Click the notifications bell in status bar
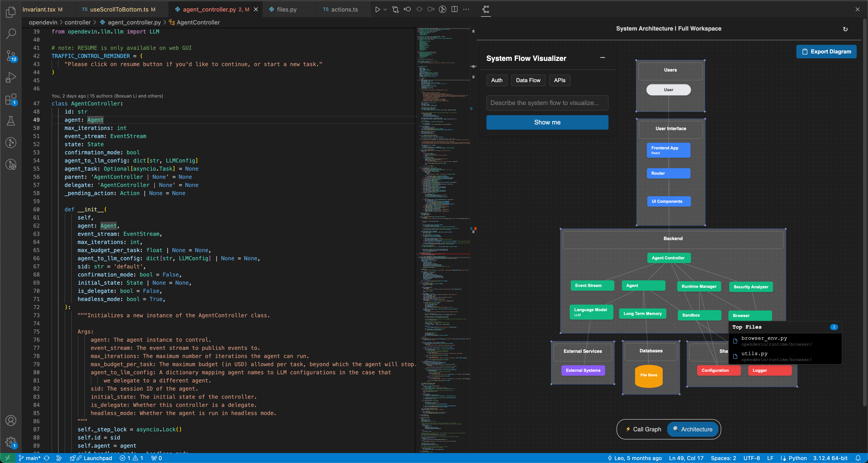 [858, 458]
